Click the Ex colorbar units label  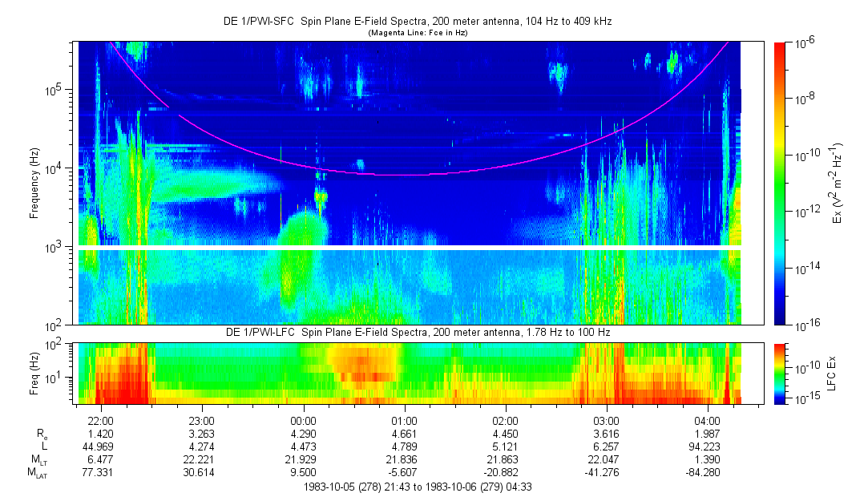(837, 184)
